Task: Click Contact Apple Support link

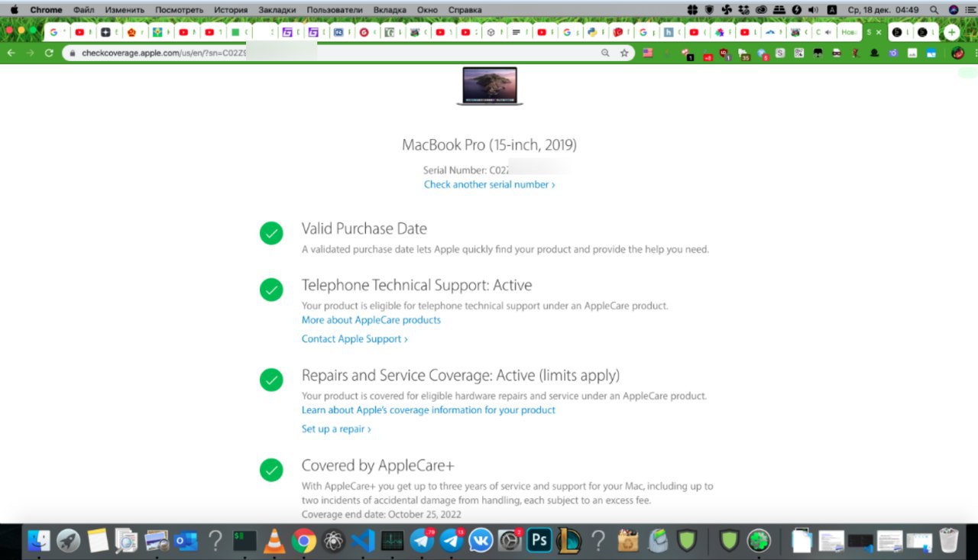Action: pos(355,338)
